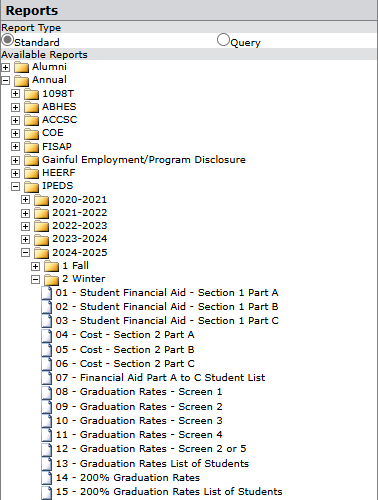Collapse the 2024-2025 folder minus box
Viewport: 378px width, 500px height.
pos(25,253)
